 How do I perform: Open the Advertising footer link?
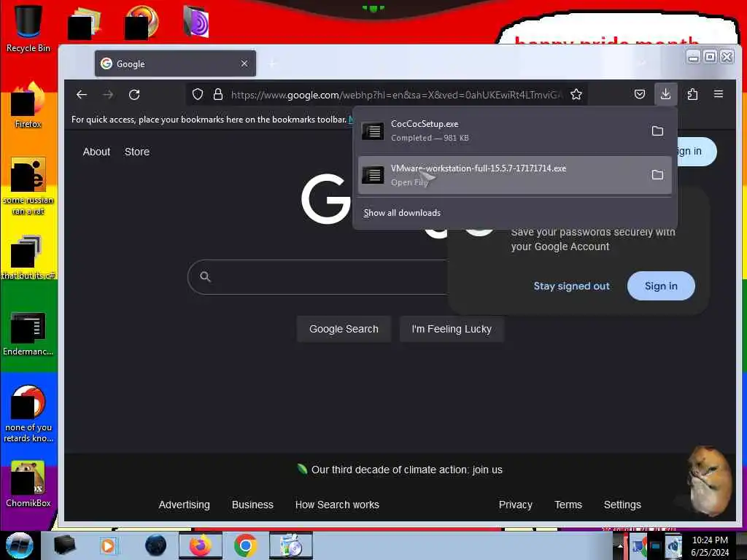[x=184, y=505]
